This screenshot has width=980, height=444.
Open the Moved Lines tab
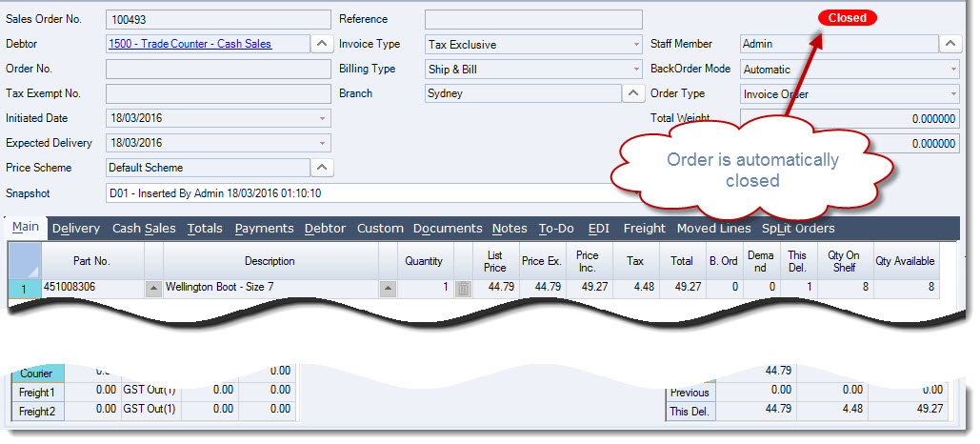pyautogui.click(x=713, y=229)
